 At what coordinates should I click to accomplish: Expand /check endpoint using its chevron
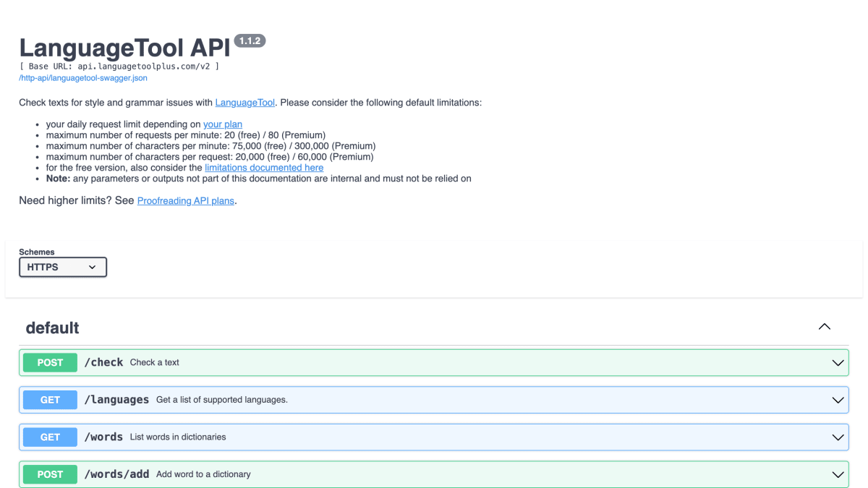838,363
